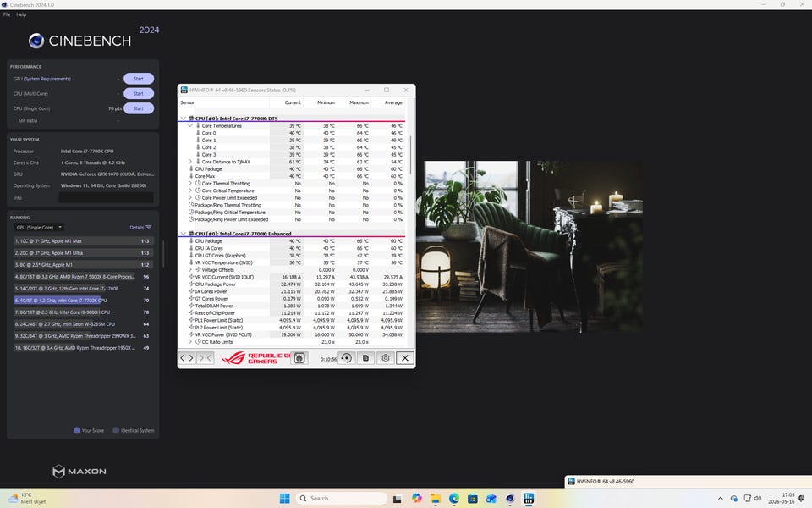Click the filter icon beside Details
812x508 pixels.
149,227
